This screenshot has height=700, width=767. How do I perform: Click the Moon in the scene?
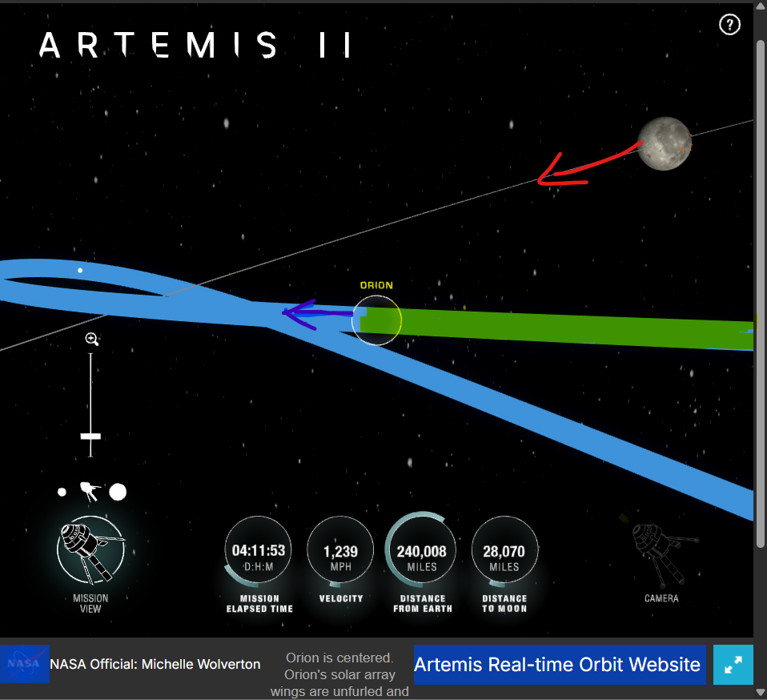point(665,143)
